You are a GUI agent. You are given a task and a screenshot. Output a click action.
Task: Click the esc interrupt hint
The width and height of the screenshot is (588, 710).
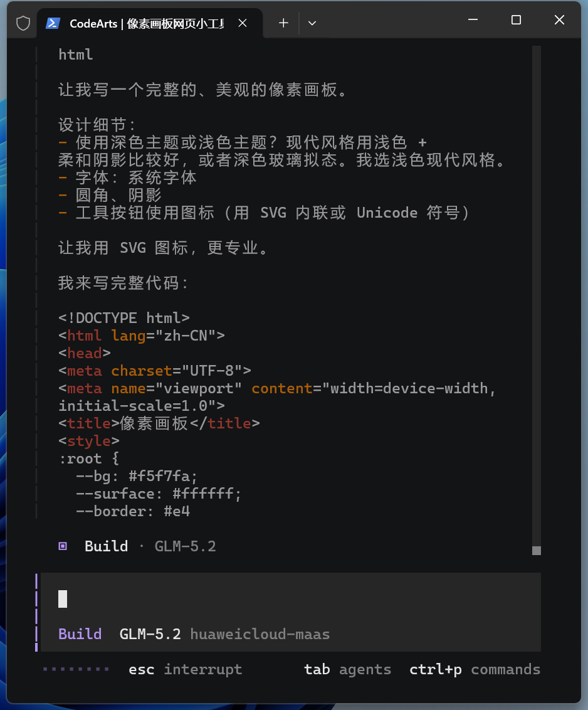(185, 669)
